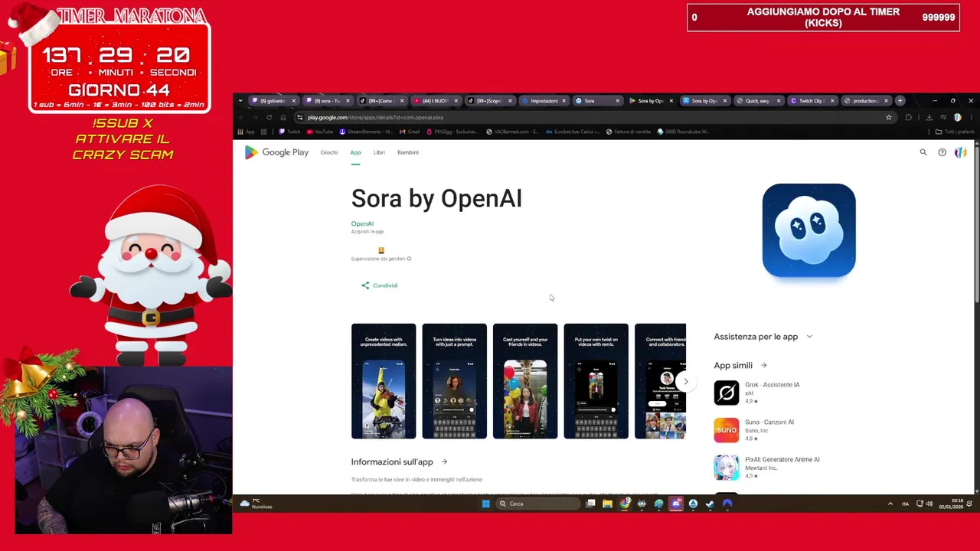Open the Google Play logo link
Image resolution: width=980 pixels, height=551 pixels.
click(276, 152)
